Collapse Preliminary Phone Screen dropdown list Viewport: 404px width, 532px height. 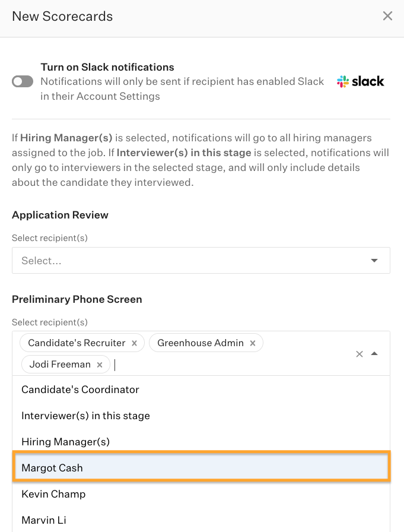[x=374, y=354]
